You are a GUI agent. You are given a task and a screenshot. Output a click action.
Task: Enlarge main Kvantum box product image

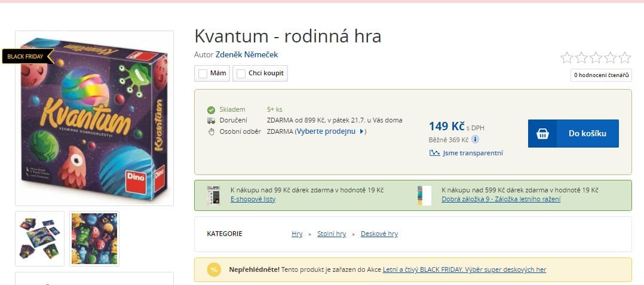pyautogui.click(x=94, y=118)
